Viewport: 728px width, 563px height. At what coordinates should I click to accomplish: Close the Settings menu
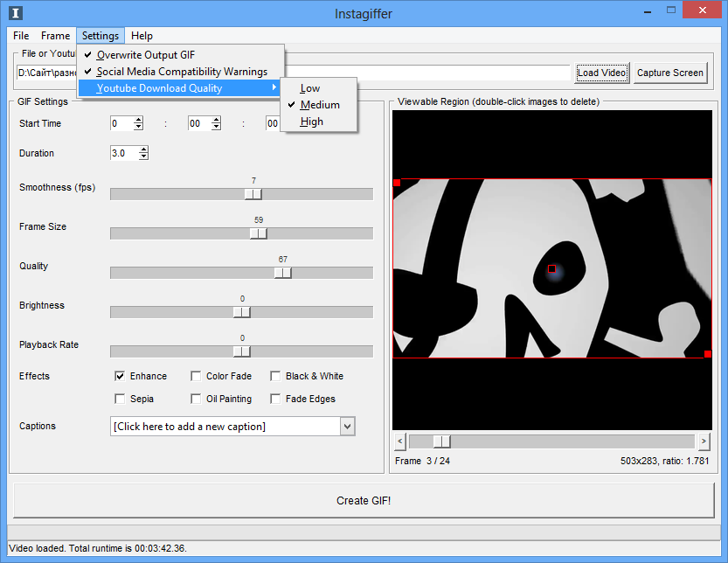coord(101,36)
